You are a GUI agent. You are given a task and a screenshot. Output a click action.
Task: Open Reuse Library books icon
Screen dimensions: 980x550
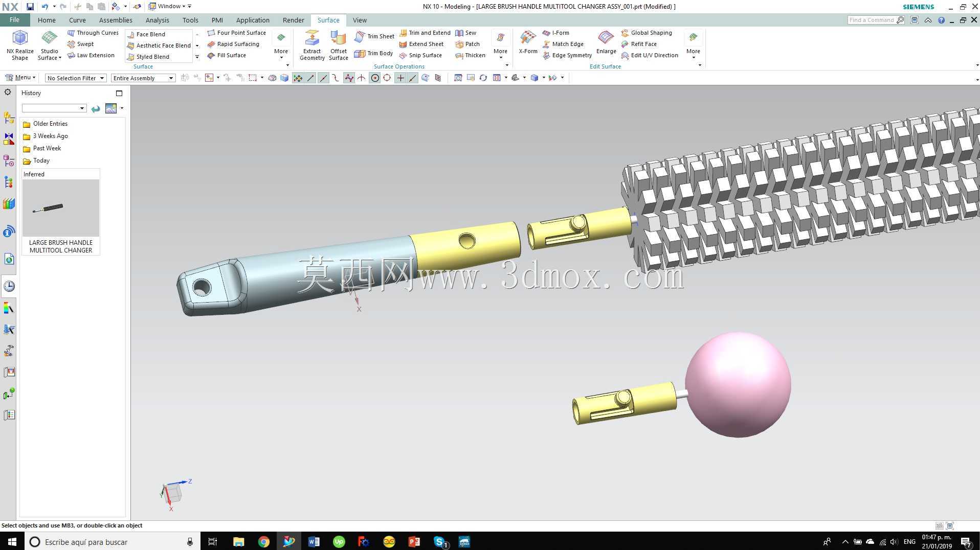click(9, 204)
